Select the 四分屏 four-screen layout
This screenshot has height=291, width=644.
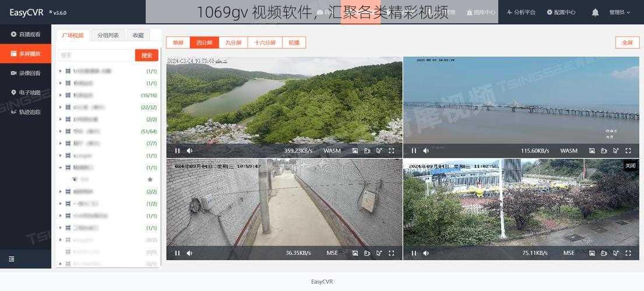[205, 42]
